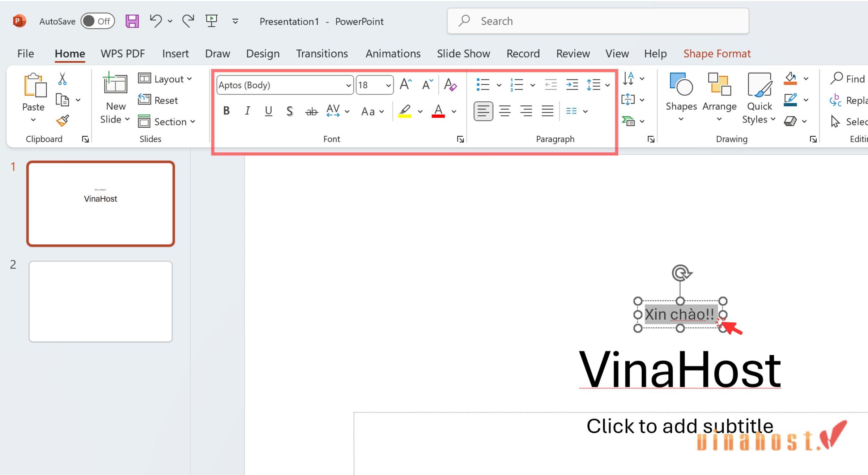Toggle Underline formatting
The width and height of the screenshot is (868, 475).
pos(268,111)
